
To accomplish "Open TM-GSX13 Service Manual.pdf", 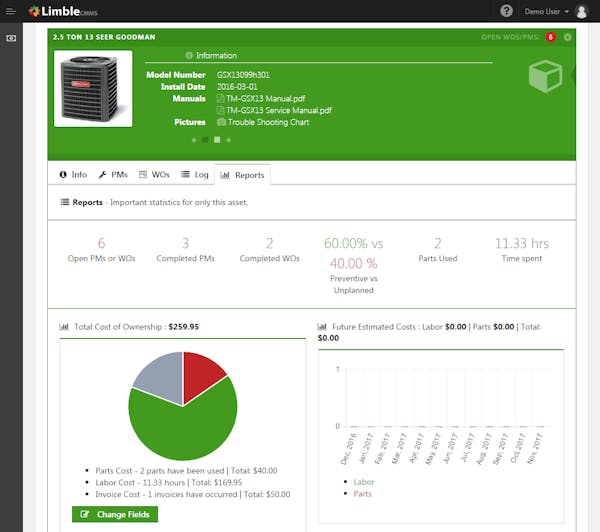I will pyautogui.click(x=279, y=110).
